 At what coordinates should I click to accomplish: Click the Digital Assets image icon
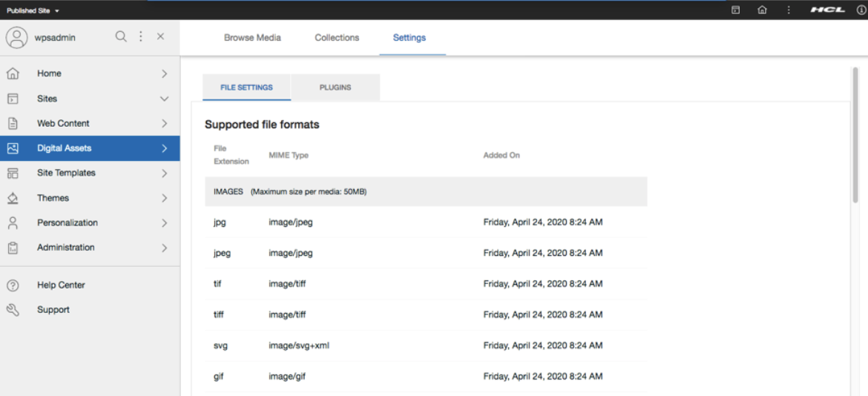coord(13,148)
